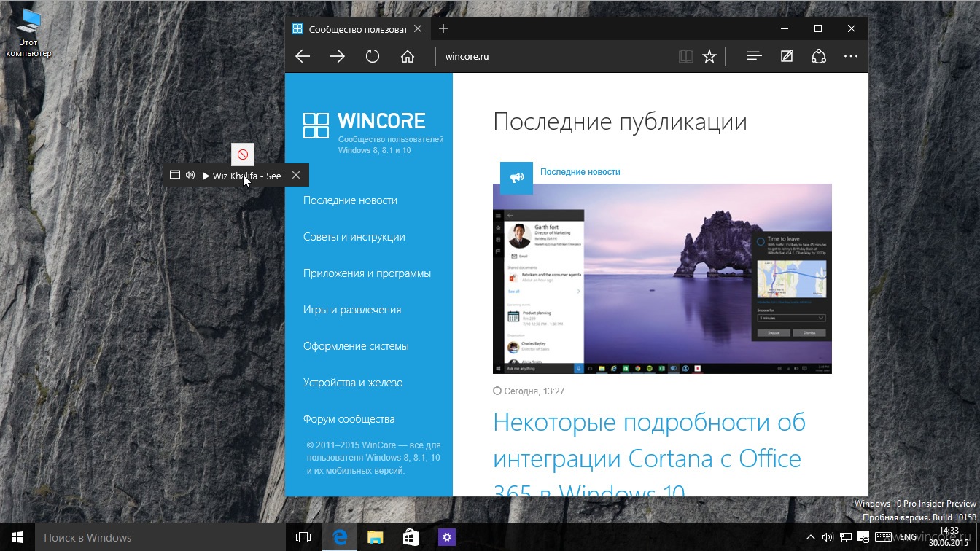The width and height of the screenshot is (980, 551).
Task: Open the Cortana article preview image
Action: pos(662,278)
